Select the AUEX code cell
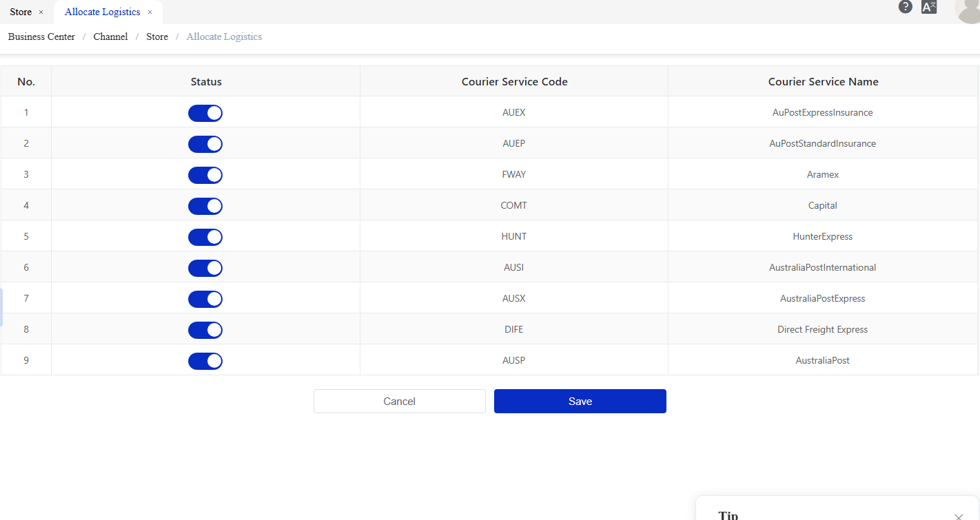Viewport: 980px width, 520px height. 514,112
